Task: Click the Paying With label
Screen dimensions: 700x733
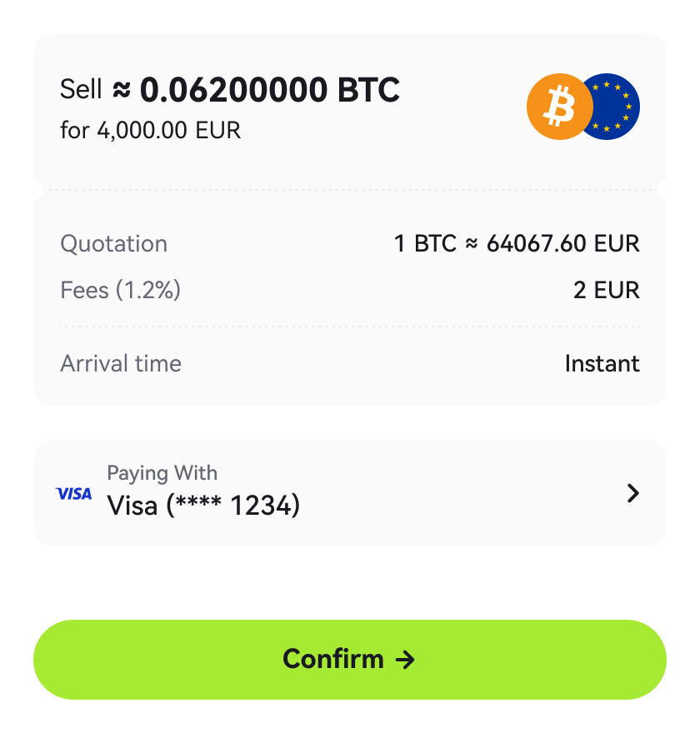Action: click(162, 473)
